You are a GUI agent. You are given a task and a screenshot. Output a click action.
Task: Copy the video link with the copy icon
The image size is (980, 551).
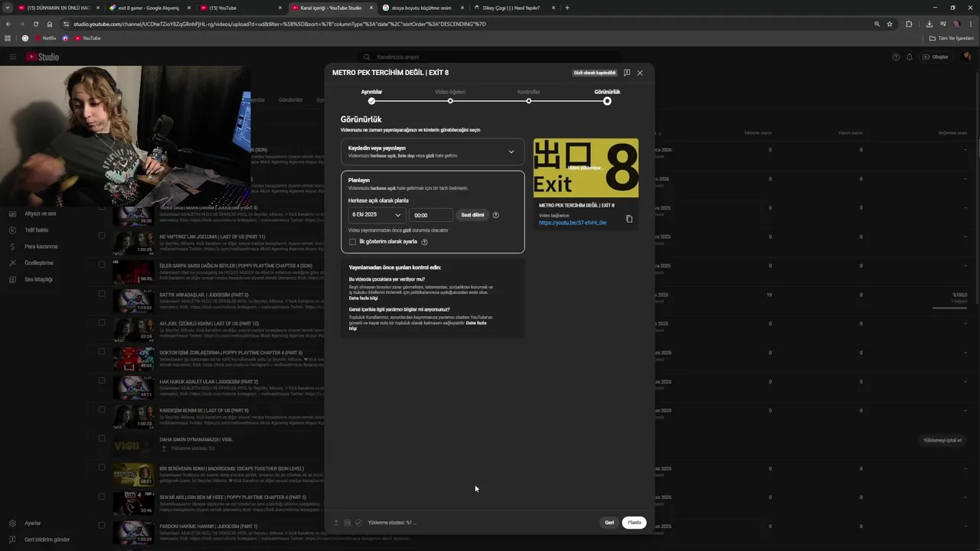pos(629,219)
